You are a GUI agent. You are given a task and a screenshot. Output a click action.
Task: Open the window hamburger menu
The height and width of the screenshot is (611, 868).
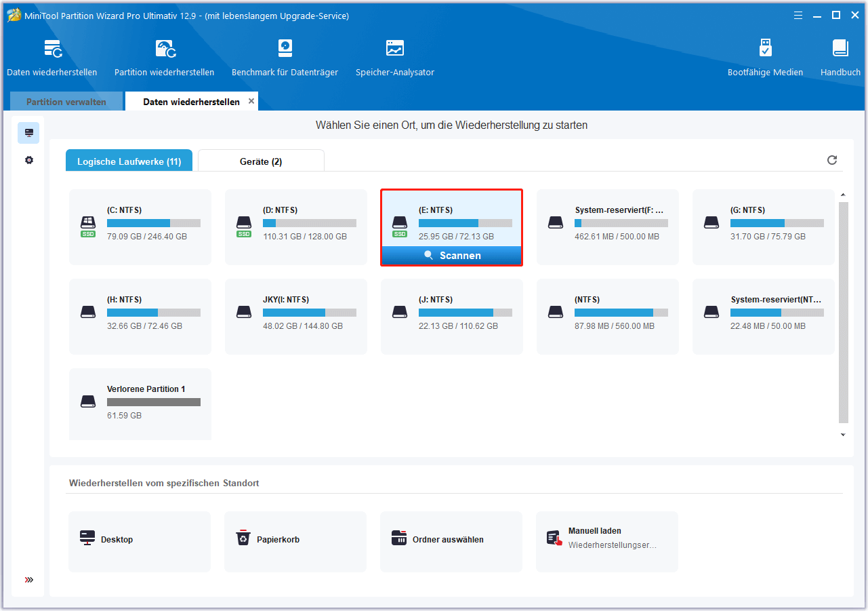point(798,15)
